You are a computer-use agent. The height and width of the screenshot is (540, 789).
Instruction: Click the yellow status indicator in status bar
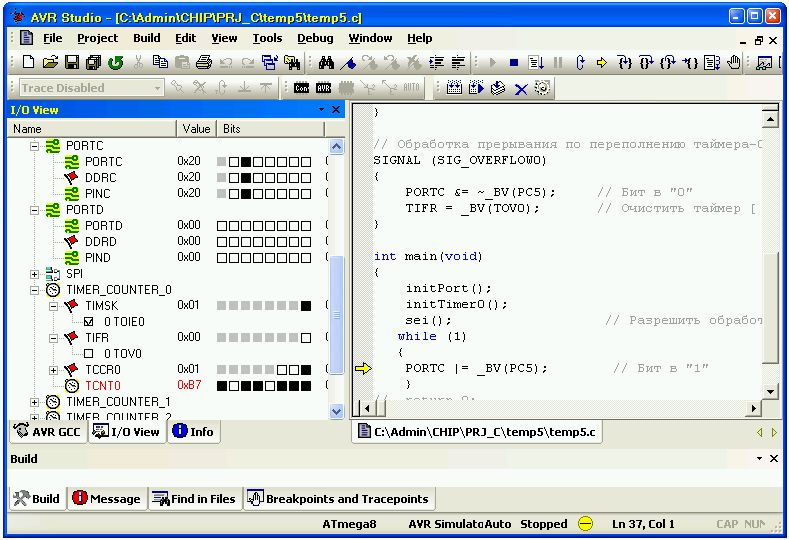585,524
